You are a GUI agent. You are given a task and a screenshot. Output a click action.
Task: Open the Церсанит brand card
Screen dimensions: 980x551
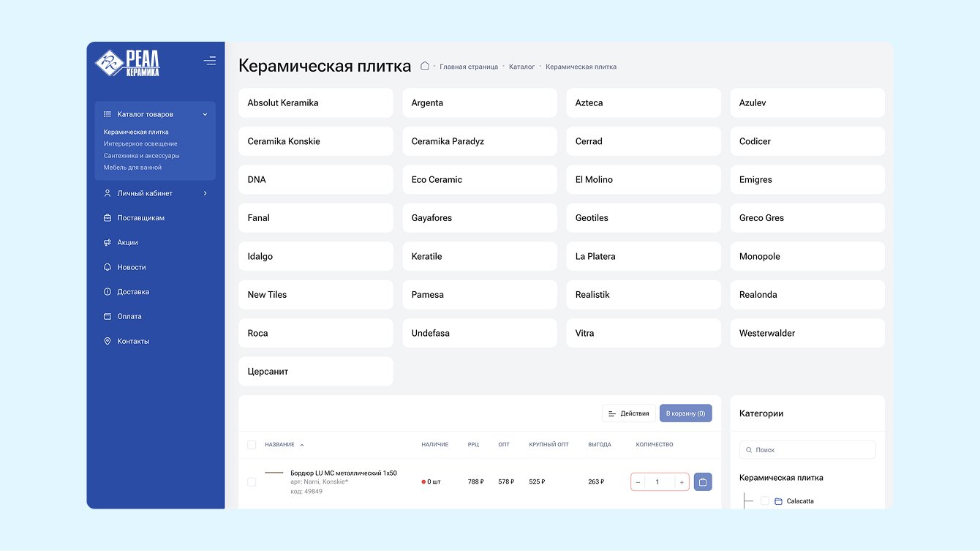316,371
